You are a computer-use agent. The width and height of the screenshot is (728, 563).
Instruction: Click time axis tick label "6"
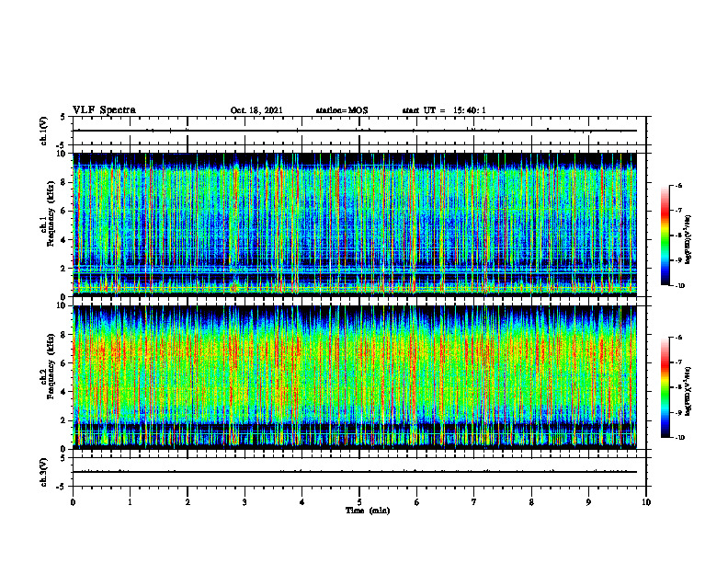click(416, 502)
